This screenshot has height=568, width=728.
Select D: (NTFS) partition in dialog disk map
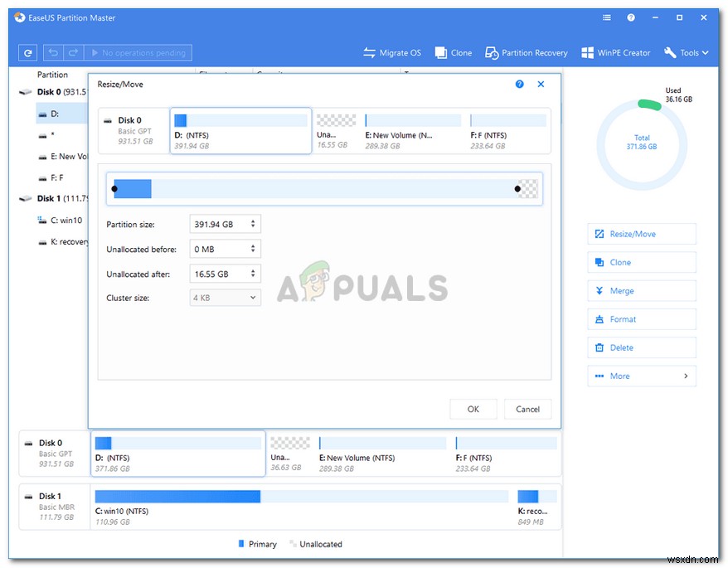click(240, 130)
